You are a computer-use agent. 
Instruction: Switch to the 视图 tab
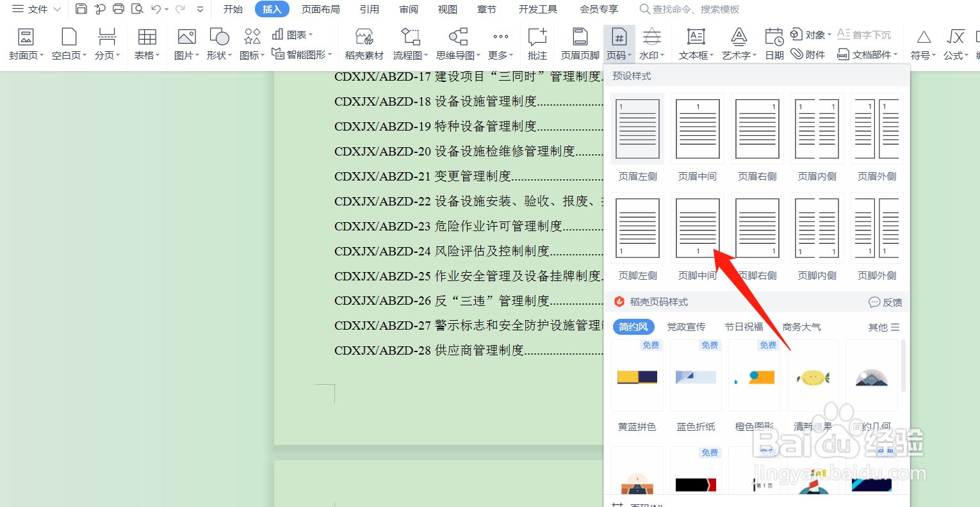pyautogui.click(x=448, y=9)
